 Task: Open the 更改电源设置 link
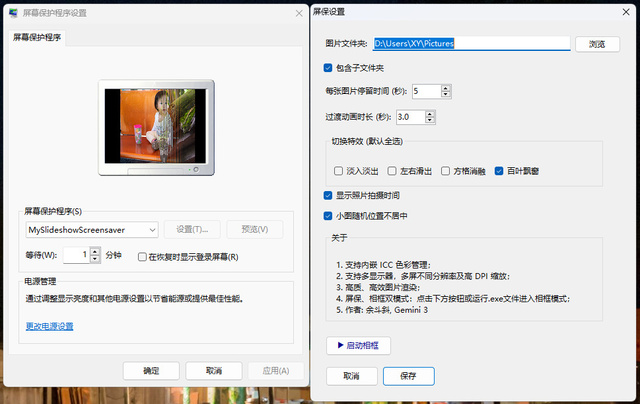(x=49, y=326)
